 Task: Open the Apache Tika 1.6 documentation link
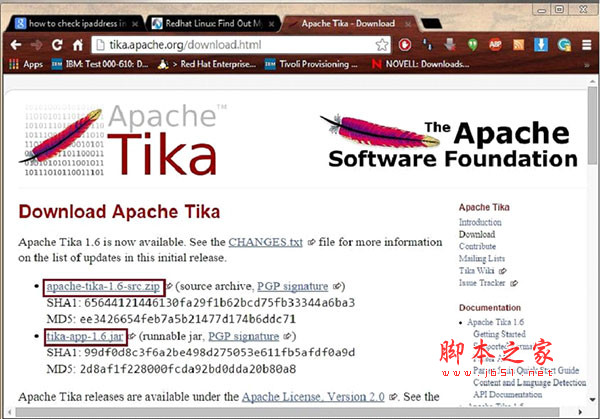pos(496,322)
